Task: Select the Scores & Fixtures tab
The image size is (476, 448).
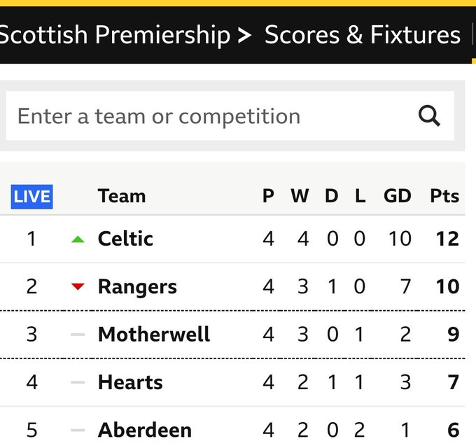Action: click(363, 35)
